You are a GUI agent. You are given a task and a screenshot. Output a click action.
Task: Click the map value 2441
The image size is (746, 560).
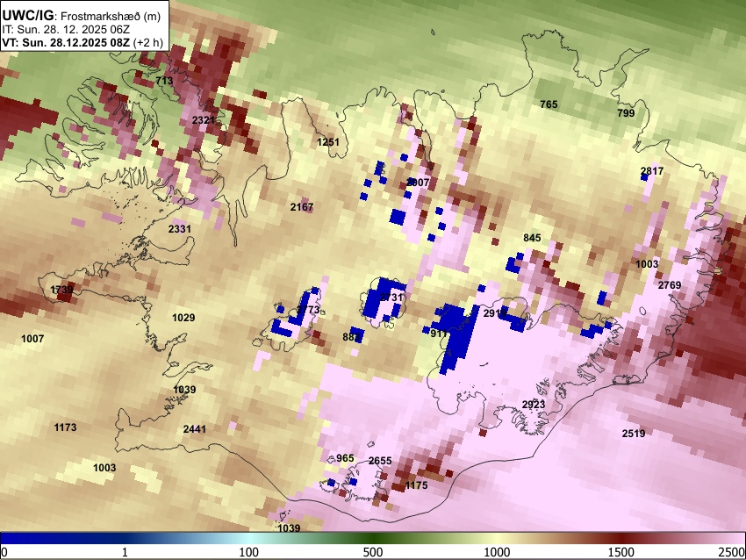[195, 429]
